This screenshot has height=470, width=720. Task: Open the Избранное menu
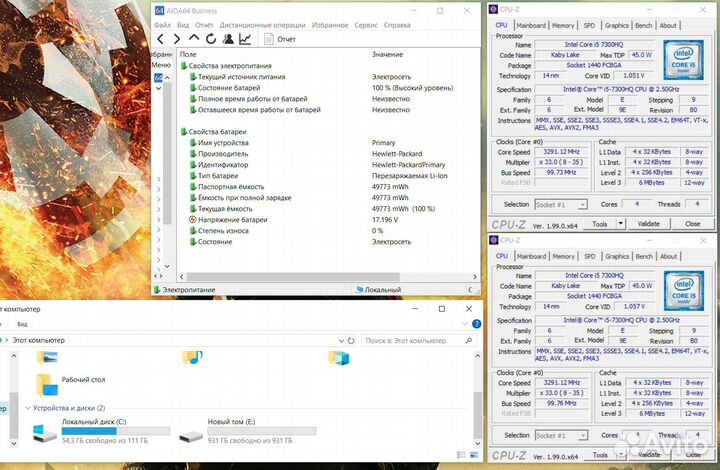330,25
